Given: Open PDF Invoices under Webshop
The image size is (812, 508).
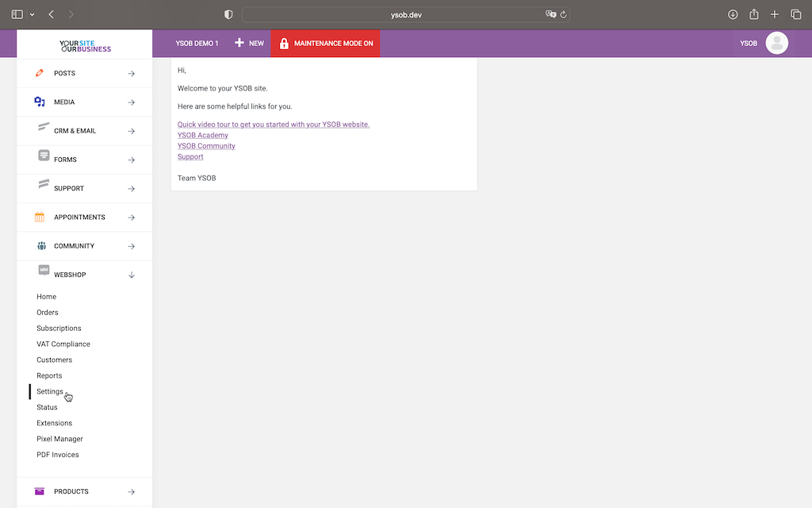Looking at the screenshot, I should coord(57,455).
